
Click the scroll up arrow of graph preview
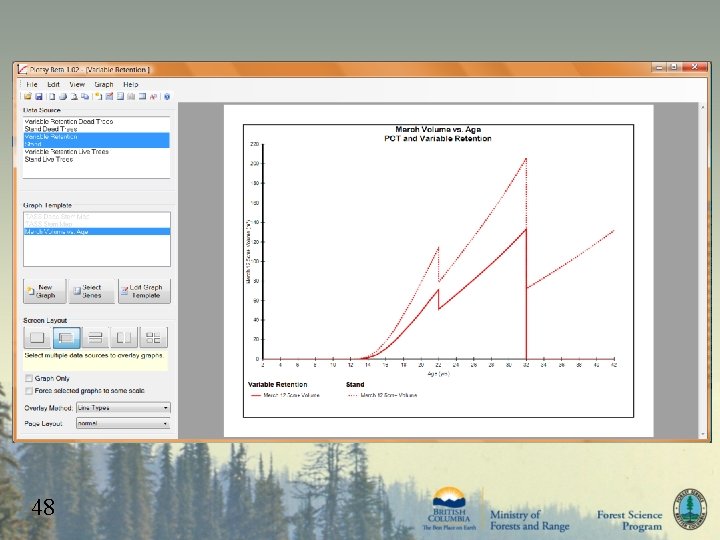[702, 107]
